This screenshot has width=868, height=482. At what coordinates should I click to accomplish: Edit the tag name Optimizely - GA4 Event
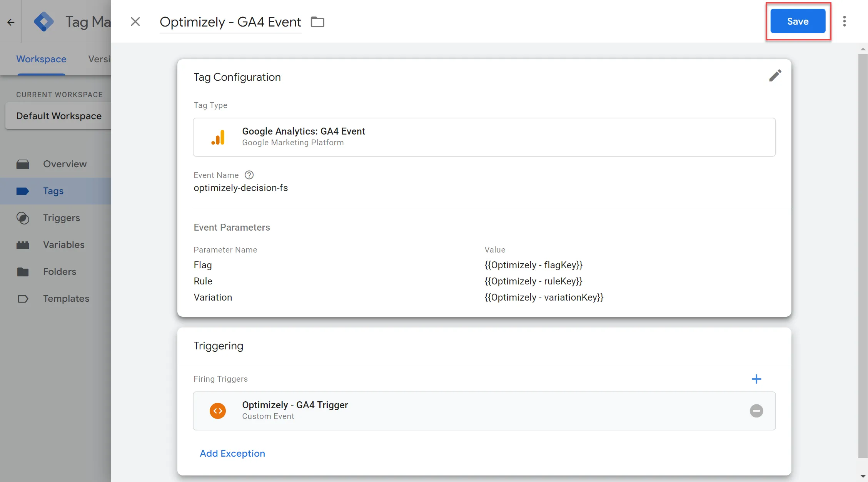click(230, 22)
